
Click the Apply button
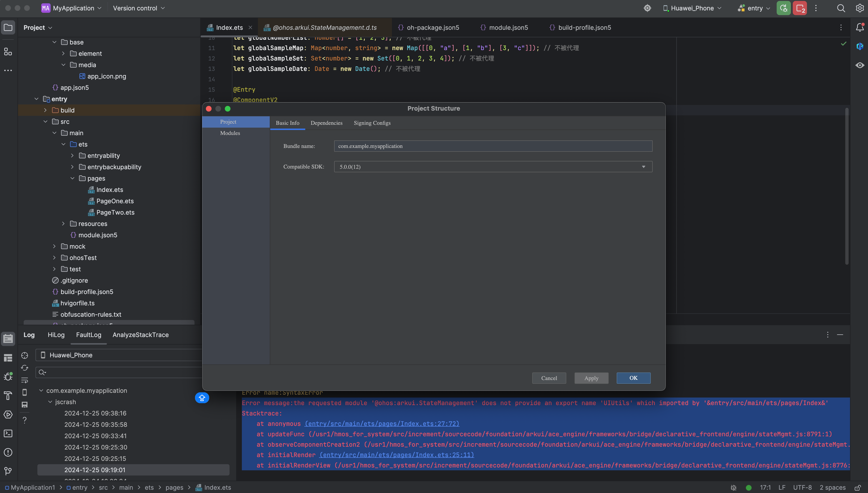click(591, 378)
